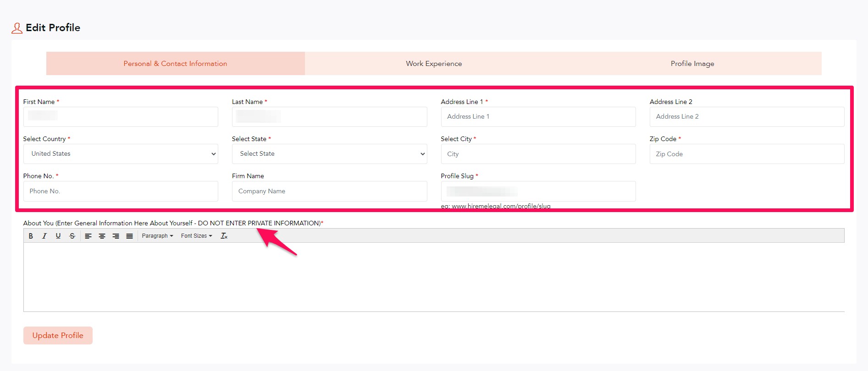
Task: Align text left in the editor
Action: (x=88, y=236)
